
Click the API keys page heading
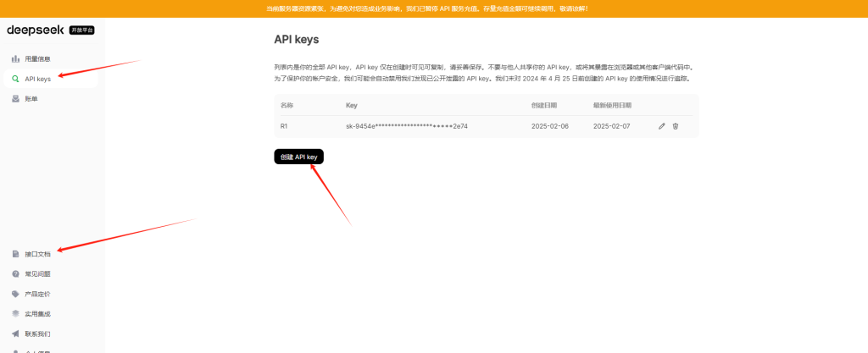pos(296,40)
